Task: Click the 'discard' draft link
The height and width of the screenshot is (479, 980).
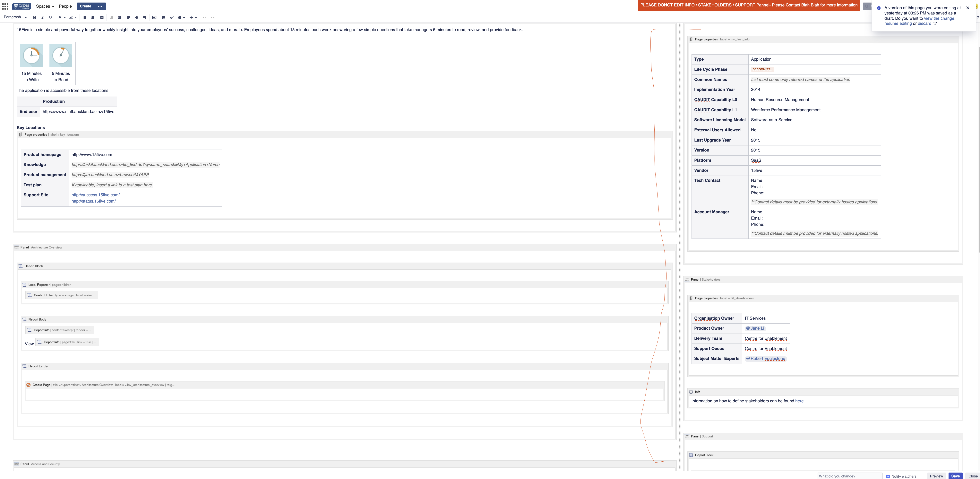Action: pyautogui.click(x=924, y=24)
